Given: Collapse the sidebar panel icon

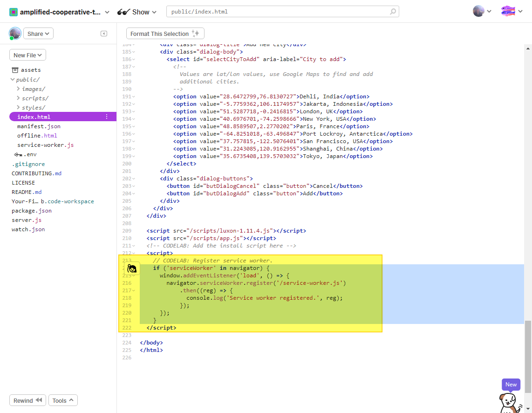Looking at the screenshot, I should (x=104, y=34).
